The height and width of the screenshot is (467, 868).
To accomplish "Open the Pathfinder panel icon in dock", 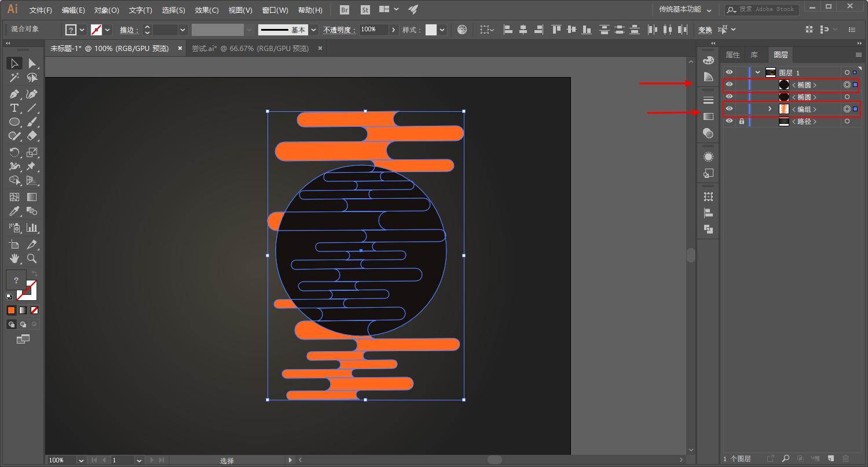I will (x=708, y=229).
